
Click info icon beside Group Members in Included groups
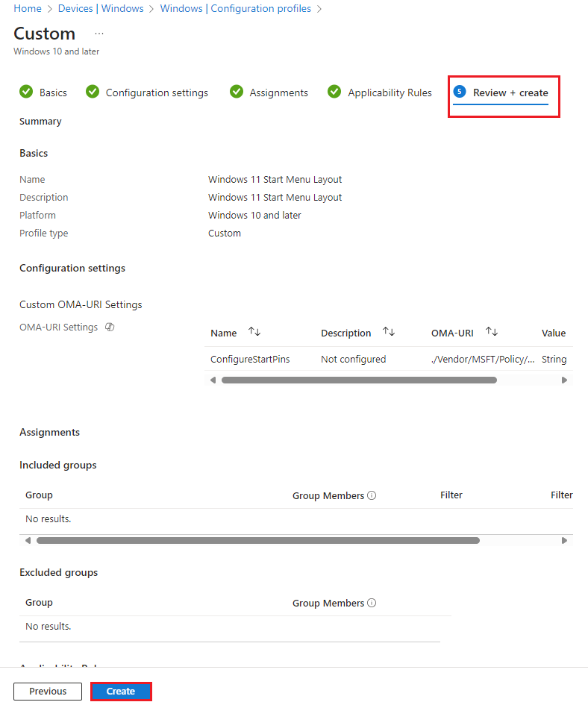pos(372,495)
